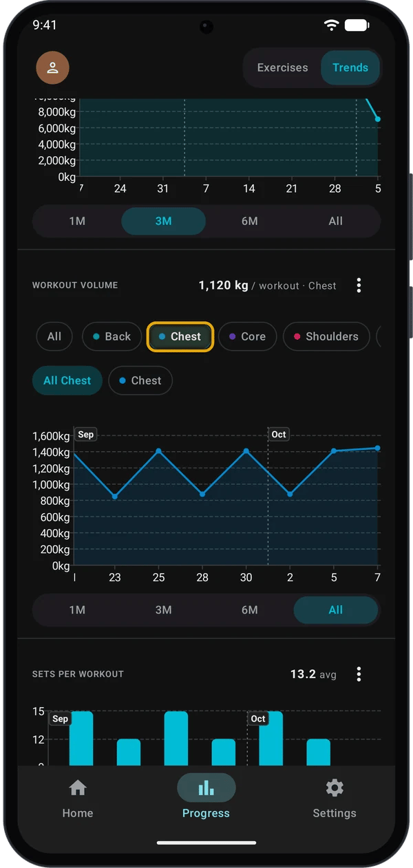The image size is (413, 868).
Task: Select 3M range for Workout Volume chart
Action: tap(163, 610)
